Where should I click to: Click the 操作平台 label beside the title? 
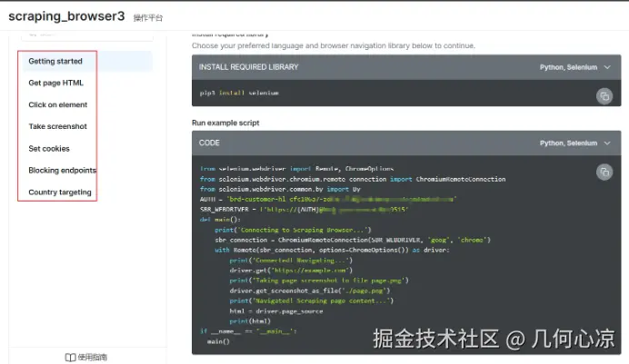coord(148,17)
